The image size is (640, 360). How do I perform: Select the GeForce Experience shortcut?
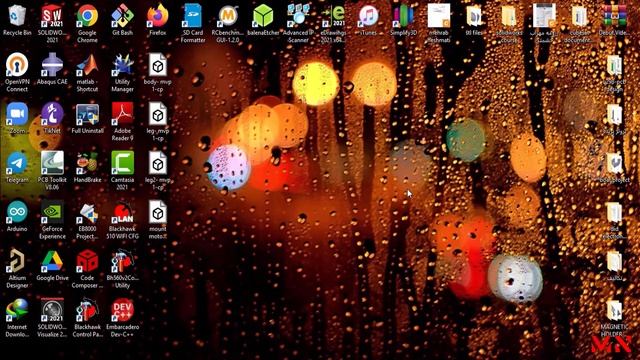coord(52,212)
